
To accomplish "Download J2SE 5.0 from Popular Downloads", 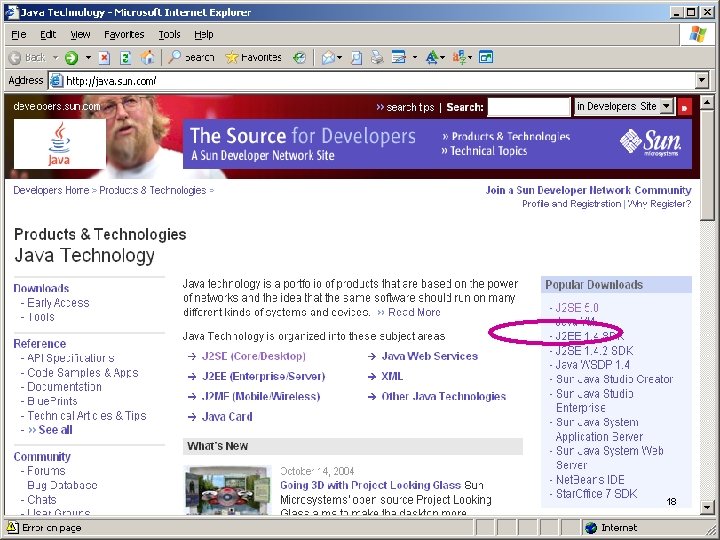I will tap(577, 308).
